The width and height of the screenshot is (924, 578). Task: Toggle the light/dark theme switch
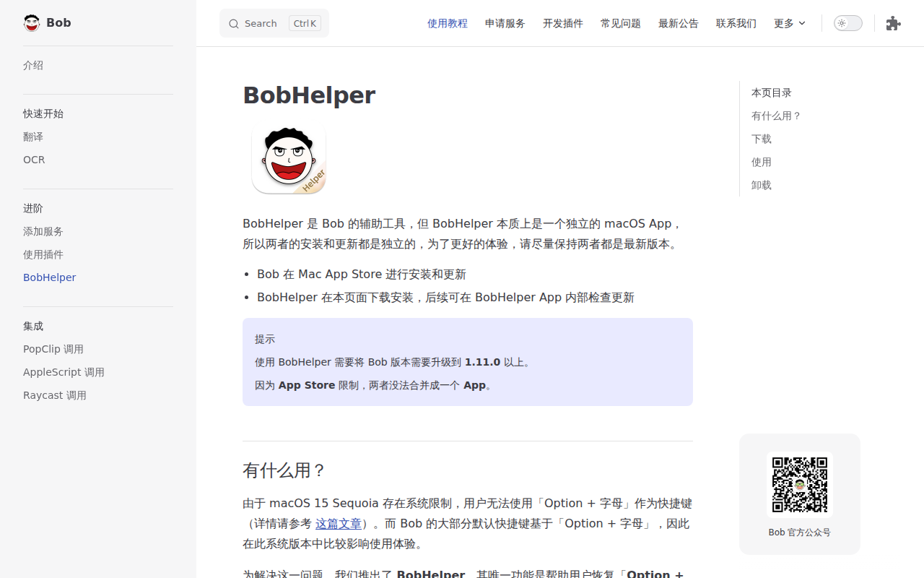tap(848, 23)
